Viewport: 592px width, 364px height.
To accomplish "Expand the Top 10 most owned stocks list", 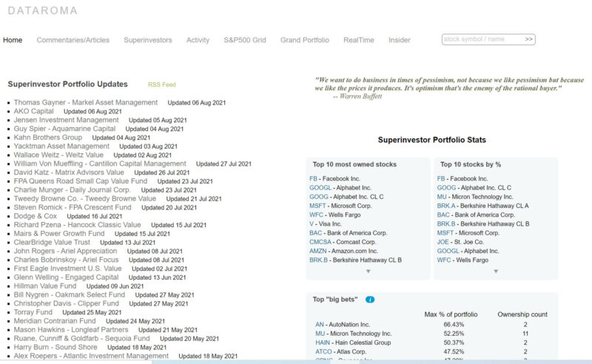I will [x=368, y=272].
